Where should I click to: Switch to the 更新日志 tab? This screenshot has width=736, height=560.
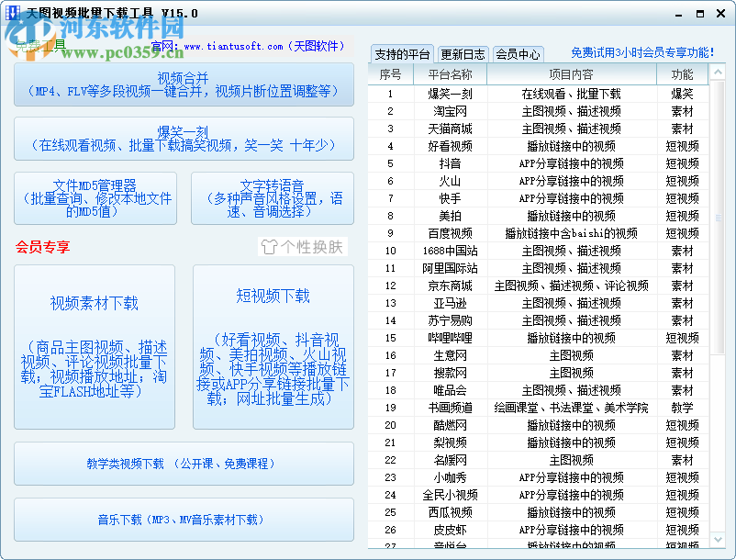click(463, 54)
